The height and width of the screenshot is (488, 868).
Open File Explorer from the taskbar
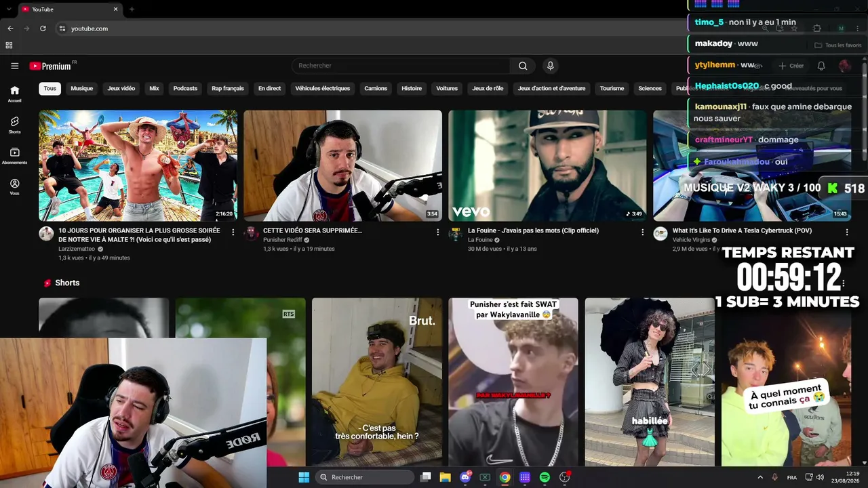coord(445,477)
